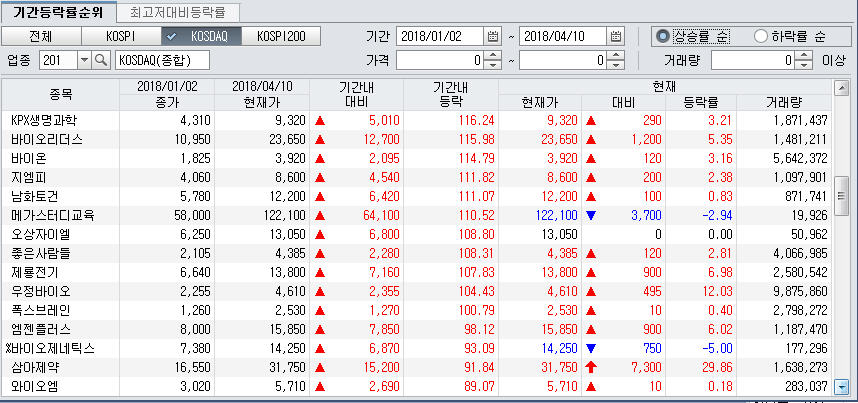858x403 pixels.
Task: Click the 기간내 대비 column header
Action: (356, 95)
